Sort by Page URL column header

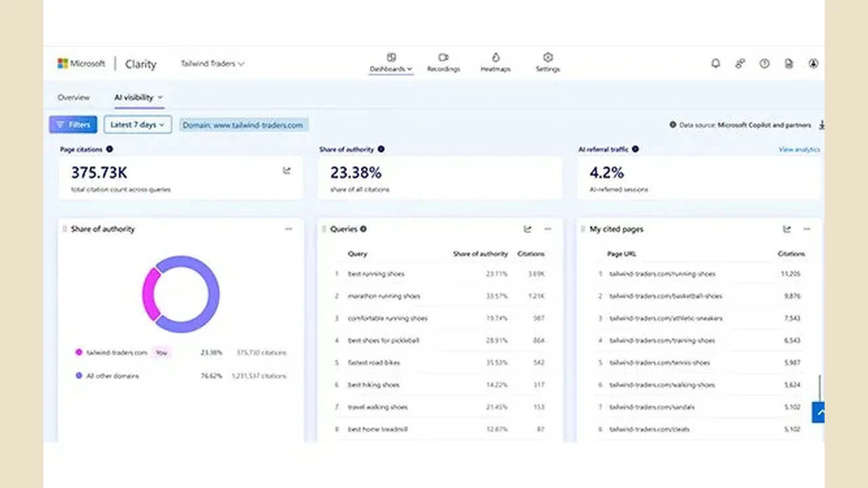tap(622, 253)
